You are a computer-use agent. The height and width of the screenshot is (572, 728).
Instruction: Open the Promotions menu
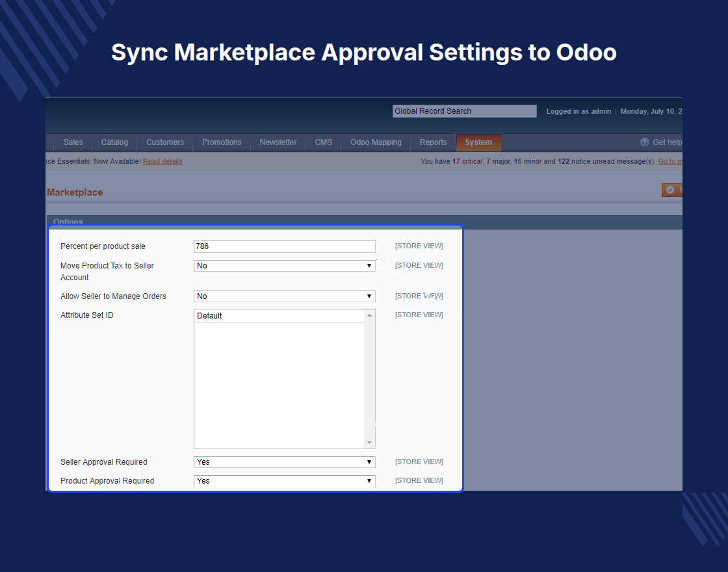point(222,142)
